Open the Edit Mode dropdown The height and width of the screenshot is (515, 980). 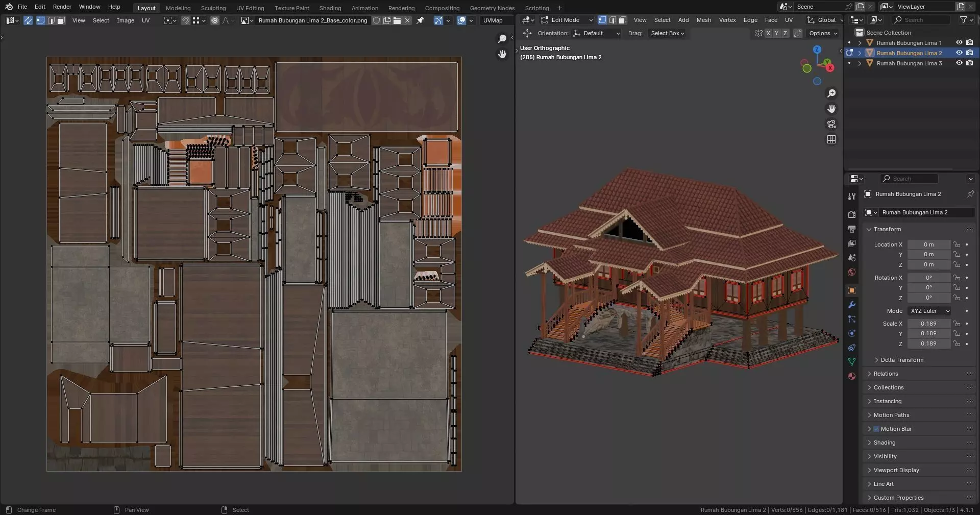point(567,20)
